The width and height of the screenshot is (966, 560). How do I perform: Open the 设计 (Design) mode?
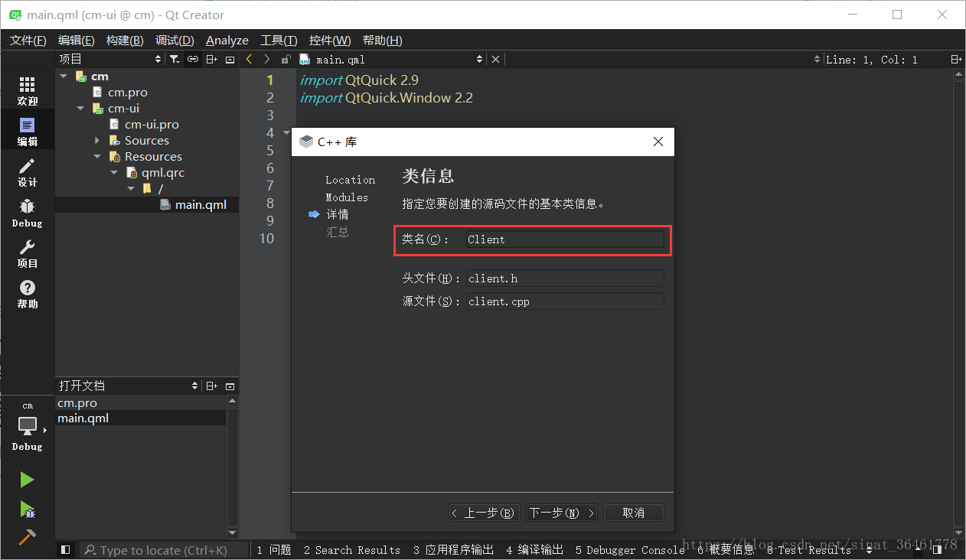(x=28, y=173)
